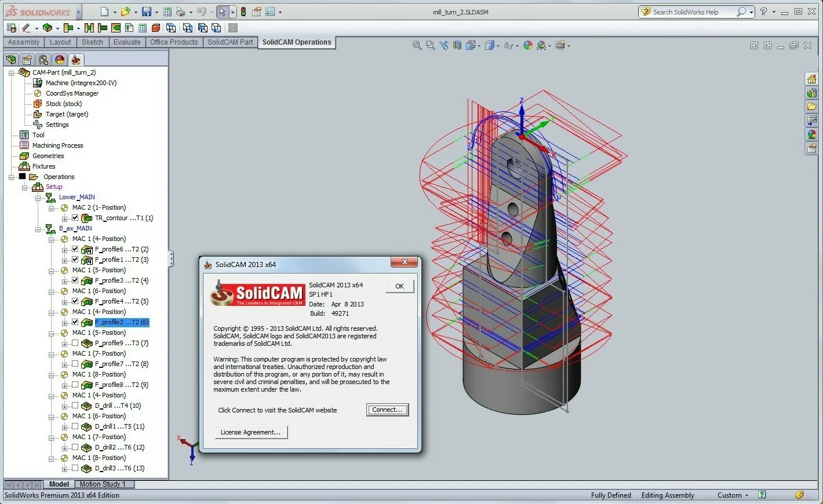Open the Section View tool

[x=457, y=45]
